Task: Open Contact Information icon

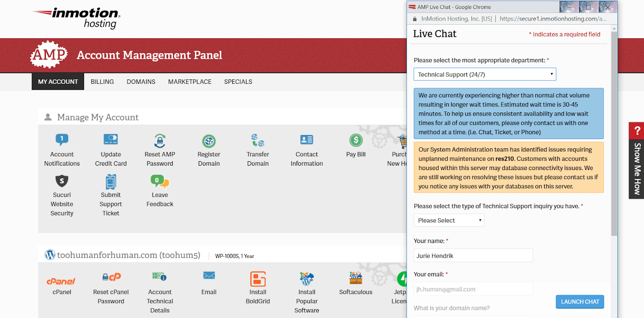Action: click(307, 139)
